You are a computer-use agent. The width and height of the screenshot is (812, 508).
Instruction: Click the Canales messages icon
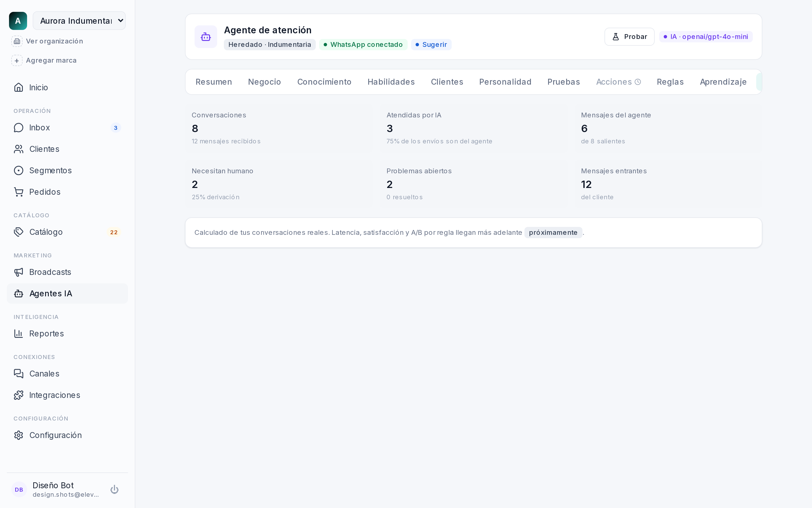[19, 374]
